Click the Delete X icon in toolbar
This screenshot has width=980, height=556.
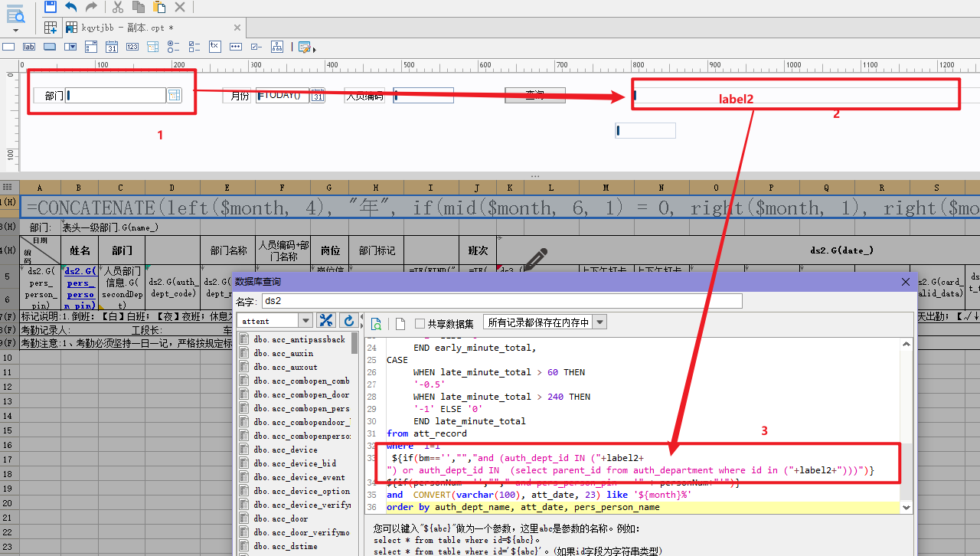click(179, 7)
